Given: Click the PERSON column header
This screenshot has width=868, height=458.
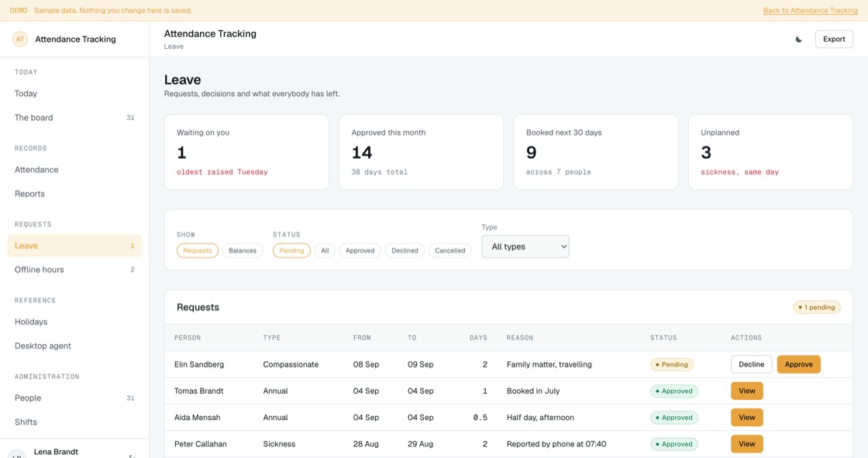Looking at the screenshot, I should pyautogui.click(x=188, y=338).
